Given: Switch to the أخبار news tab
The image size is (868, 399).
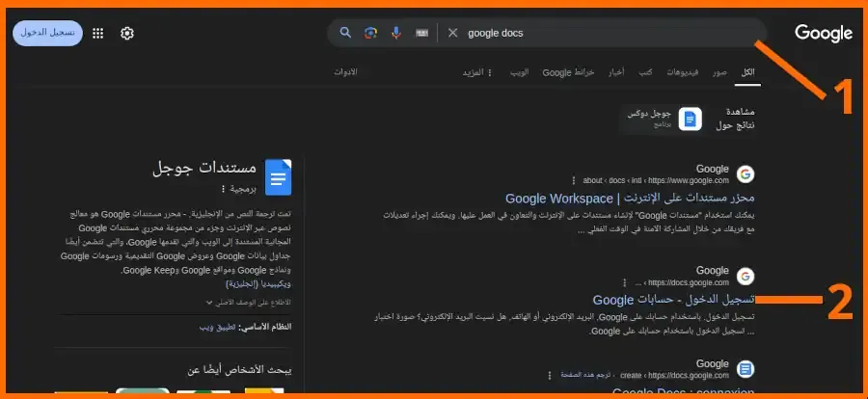Looking at the screenshot, I should (x=616, y=72).
